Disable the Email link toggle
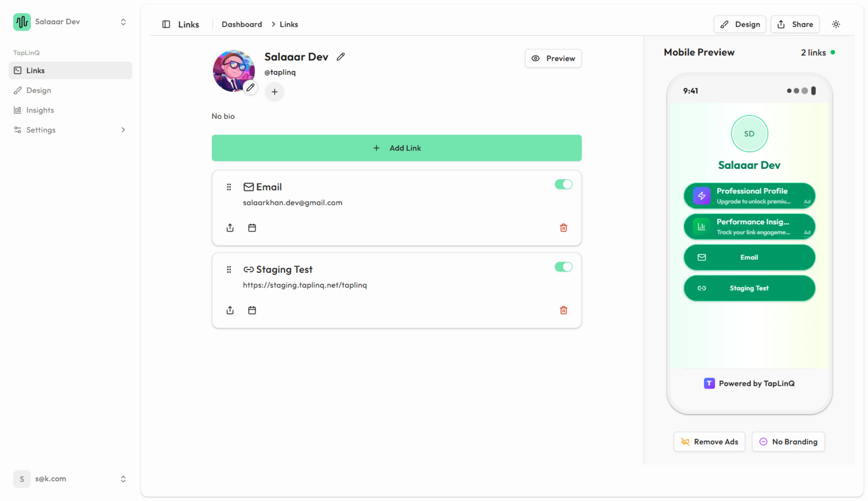This screenshot has width=868, height=501. coord(563,185)
